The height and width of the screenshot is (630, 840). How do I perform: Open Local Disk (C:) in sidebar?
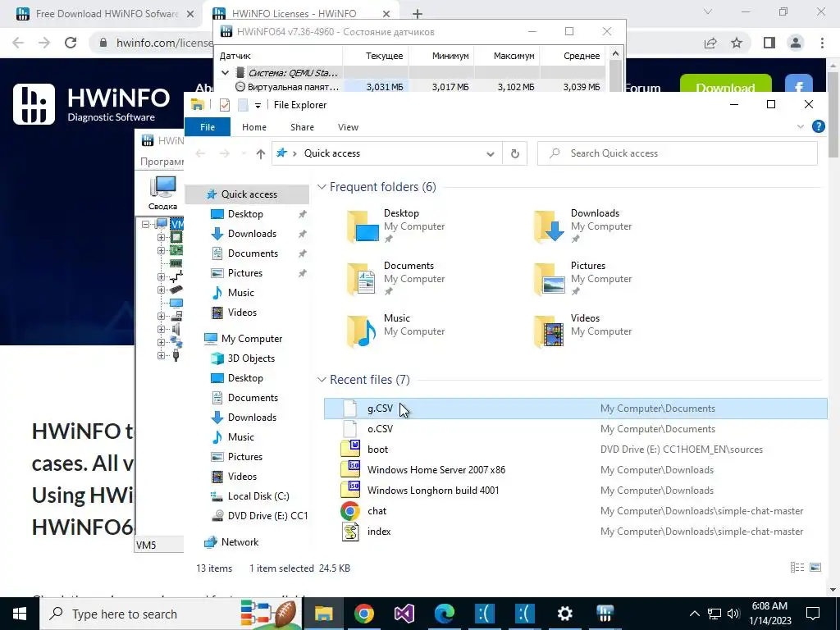click(x=258, y=496)
